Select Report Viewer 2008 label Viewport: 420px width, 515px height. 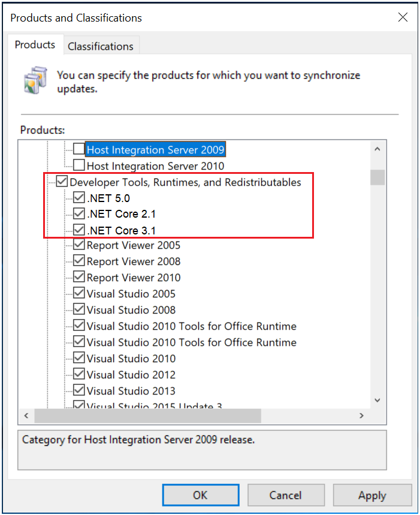click(x=134, y=261)
